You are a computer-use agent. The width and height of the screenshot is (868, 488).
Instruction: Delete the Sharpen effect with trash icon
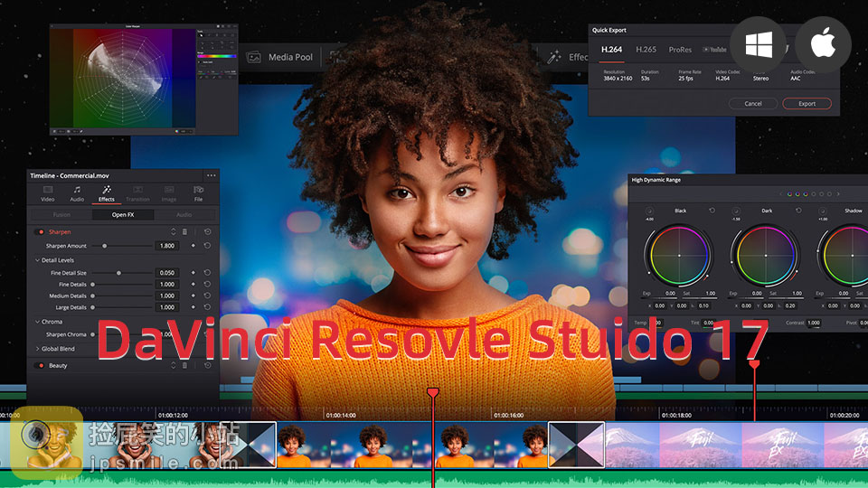pyautogui.click(x=184, y=232)
